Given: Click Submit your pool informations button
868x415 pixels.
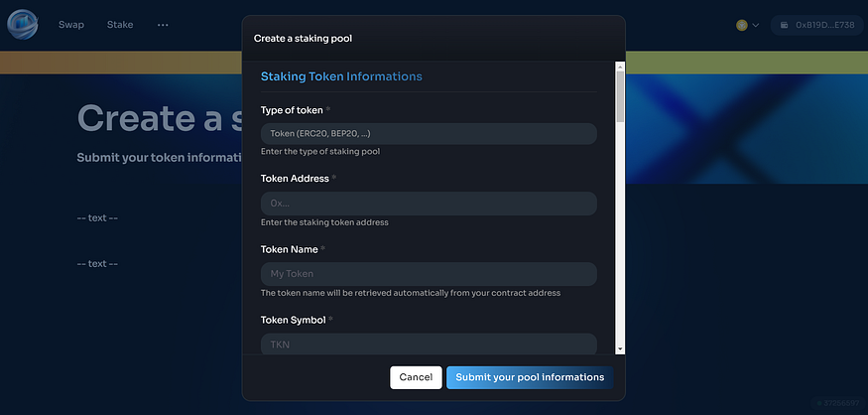Looking at the screenshot, I should [530, 377].
